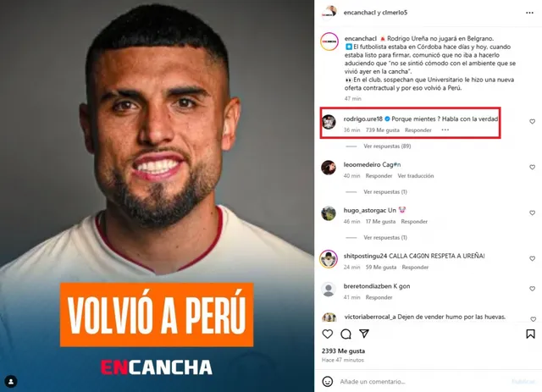Viewport: 542px width, 392px height.
Task: Reply to shitpostingu24's comment
Action: click(415, 268)
